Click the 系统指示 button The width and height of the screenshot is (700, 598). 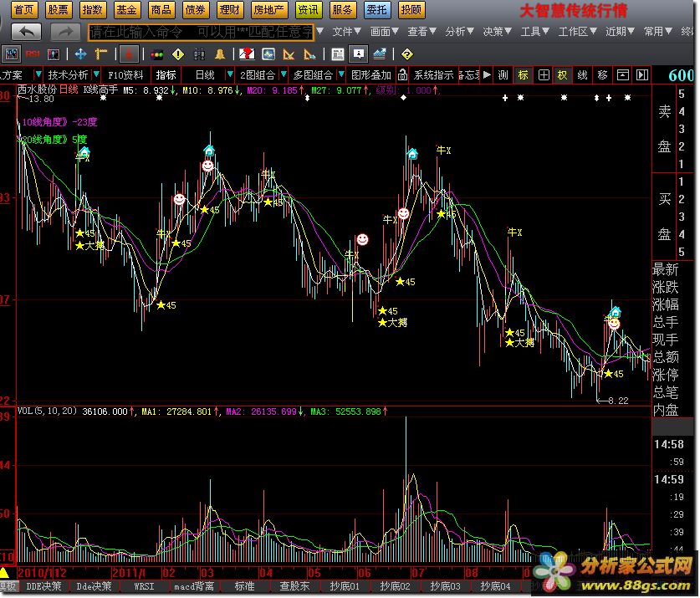(433, 75)
